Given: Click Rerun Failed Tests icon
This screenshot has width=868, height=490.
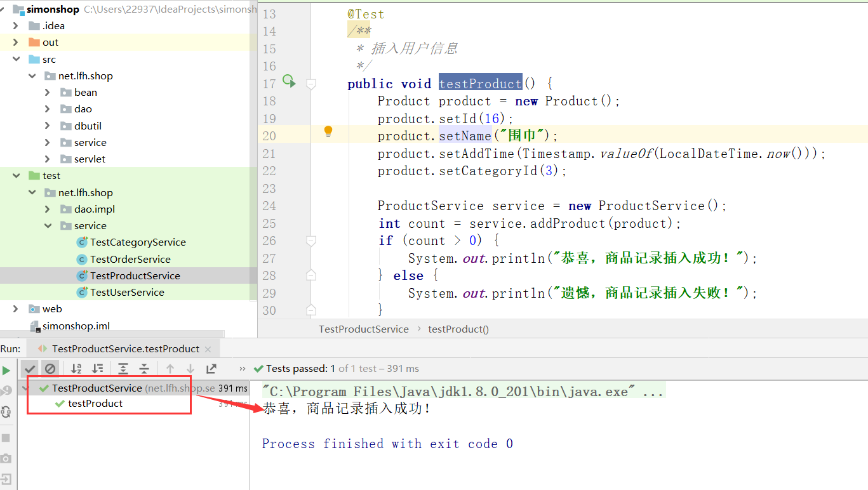Looking at the screenshot, I should (x=6, y=390).
